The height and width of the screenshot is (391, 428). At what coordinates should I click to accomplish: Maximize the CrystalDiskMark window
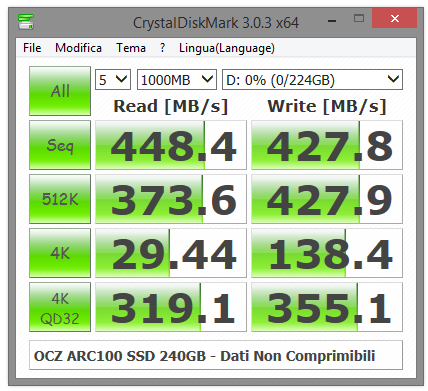click(x=359, y=19)
